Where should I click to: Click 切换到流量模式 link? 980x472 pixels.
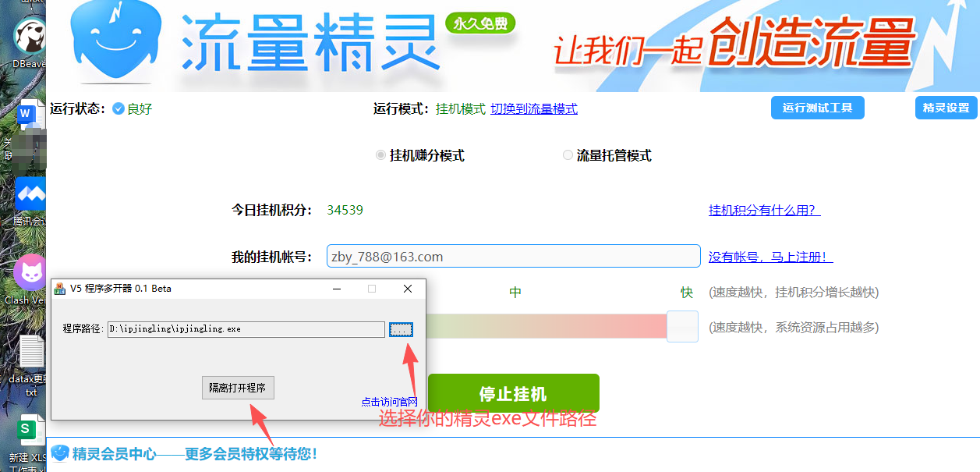pos(534,108)
